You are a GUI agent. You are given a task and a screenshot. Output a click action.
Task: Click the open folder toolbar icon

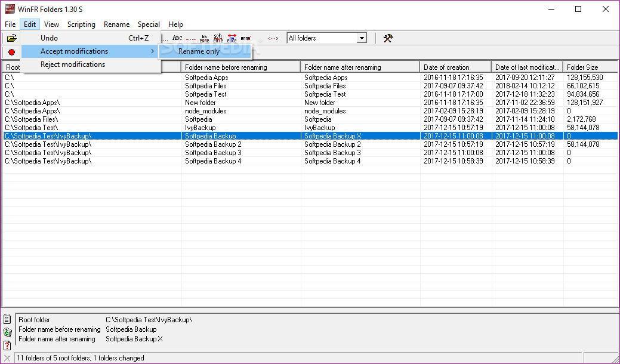click(x=12, y=38)
